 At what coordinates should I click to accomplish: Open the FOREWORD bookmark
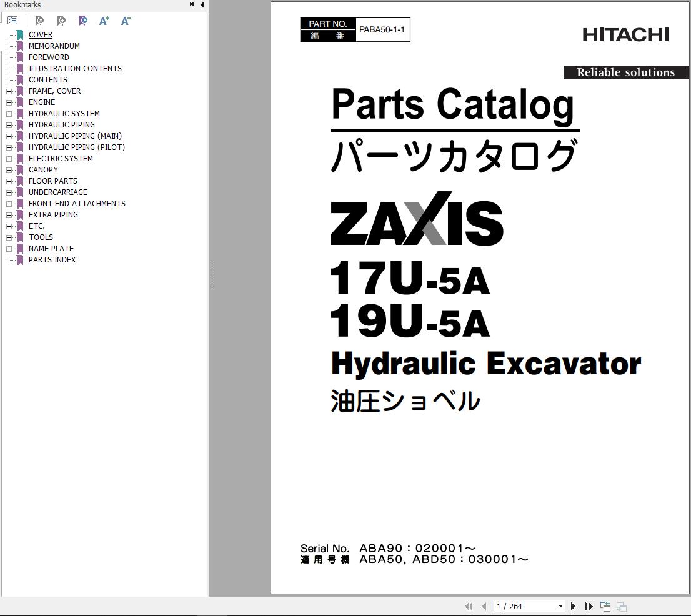(49, 57)
